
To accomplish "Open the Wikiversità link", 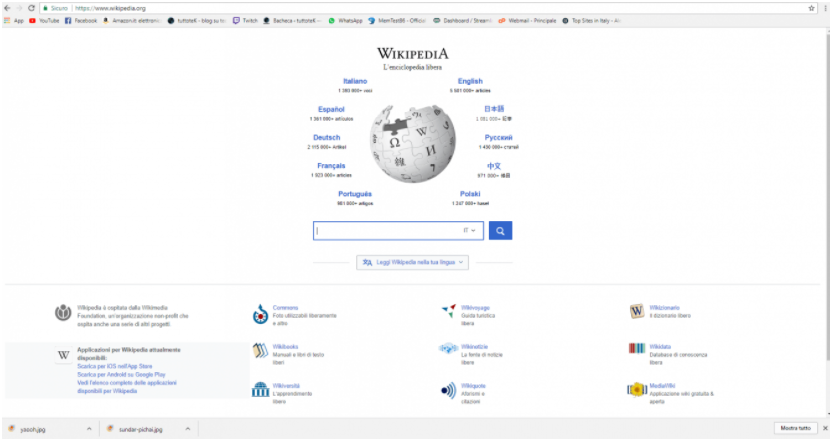I will [x=286, y=386].
